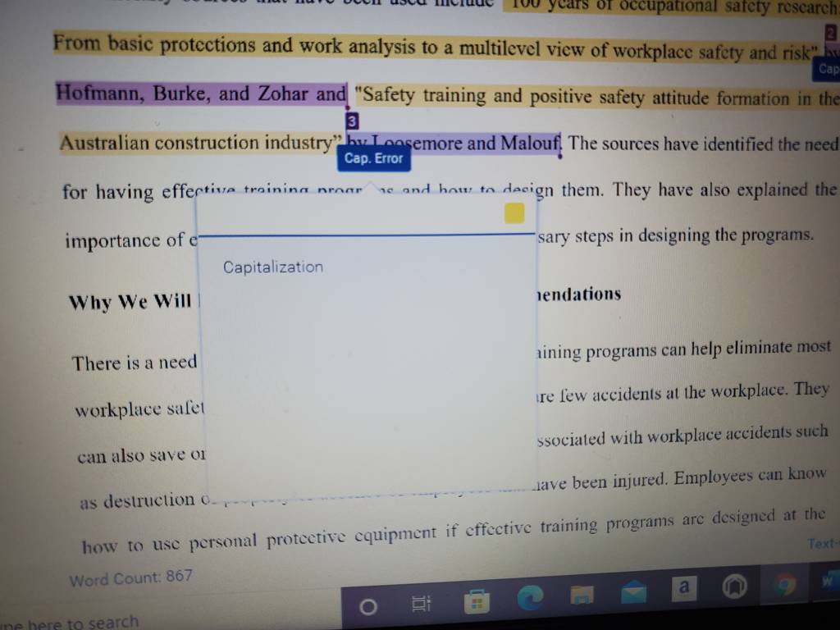This screenshot has height=630, width=840.
Task: Click the yellow square in the comment popup
Action: 514,213
